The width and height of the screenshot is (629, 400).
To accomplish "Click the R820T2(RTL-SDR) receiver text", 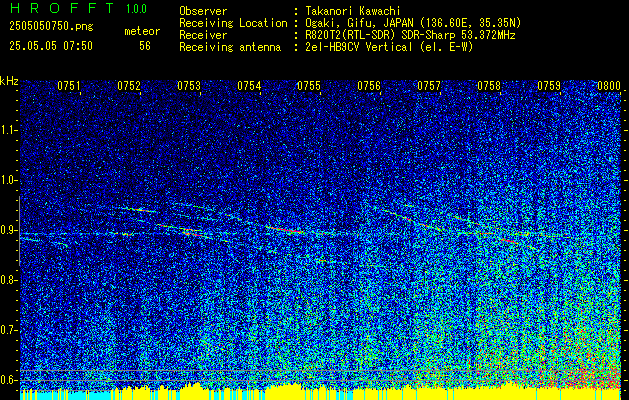I will click(x=408, y=35).
